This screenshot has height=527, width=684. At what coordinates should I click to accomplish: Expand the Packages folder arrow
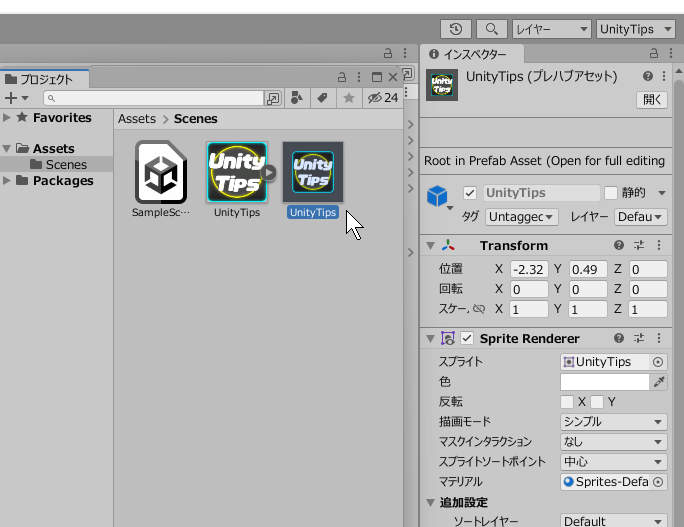7,180
